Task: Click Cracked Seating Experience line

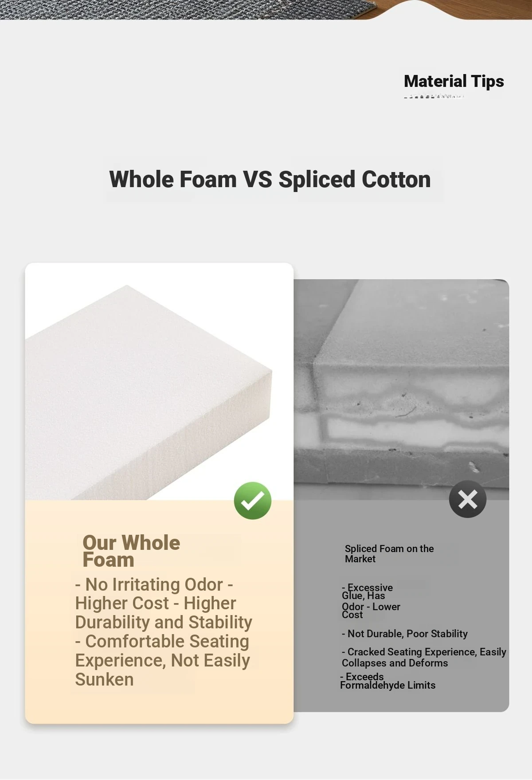Action: (424, 652)
